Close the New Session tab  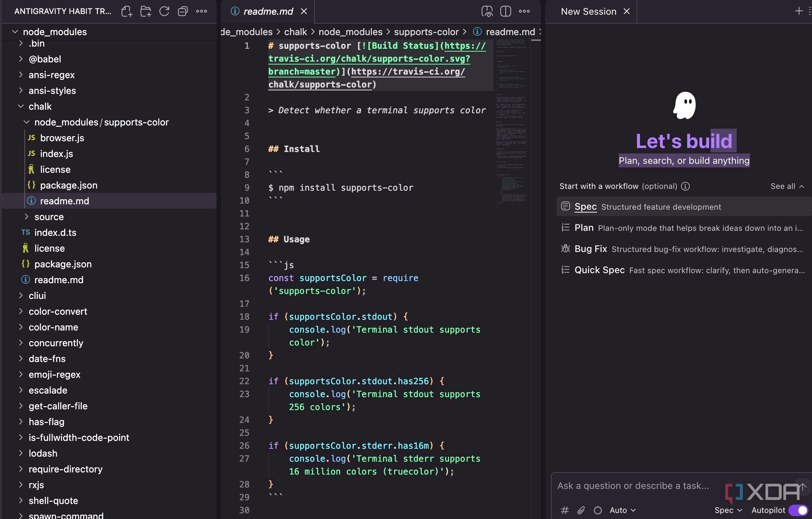[x=627, y=11]
